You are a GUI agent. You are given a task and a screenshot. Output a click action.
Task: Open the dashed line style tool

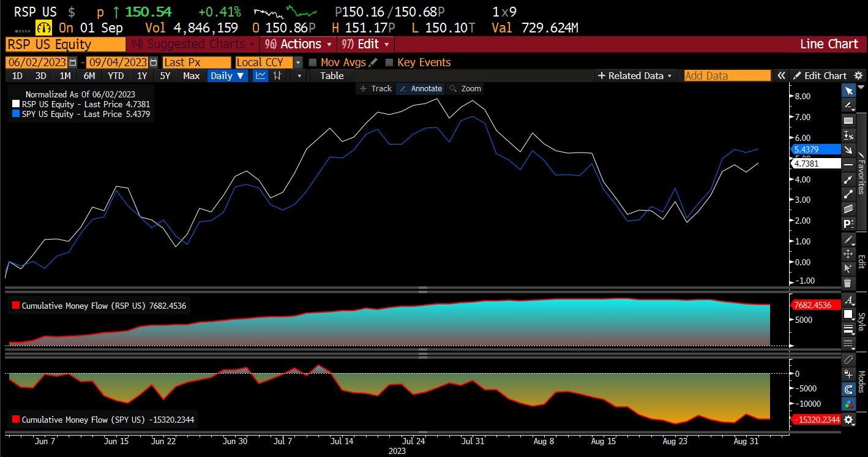[848, 344]
